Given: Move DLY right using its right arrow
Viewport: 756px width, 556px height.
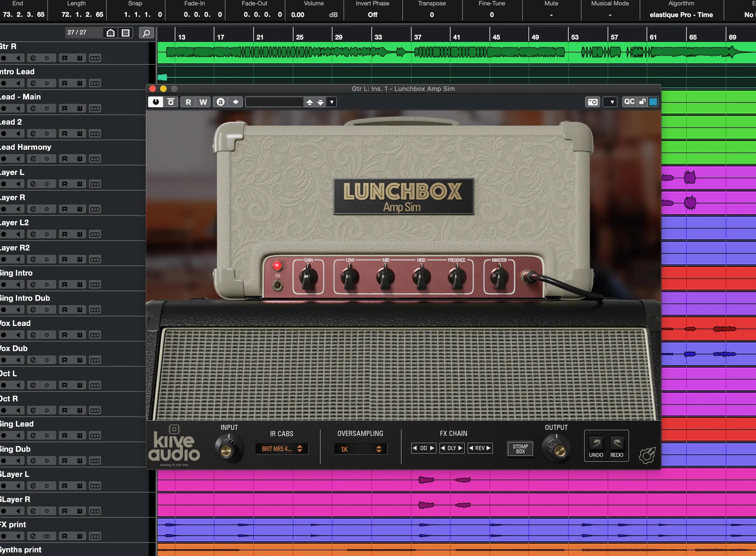Looking at the screenshot, I should (460, 448).
